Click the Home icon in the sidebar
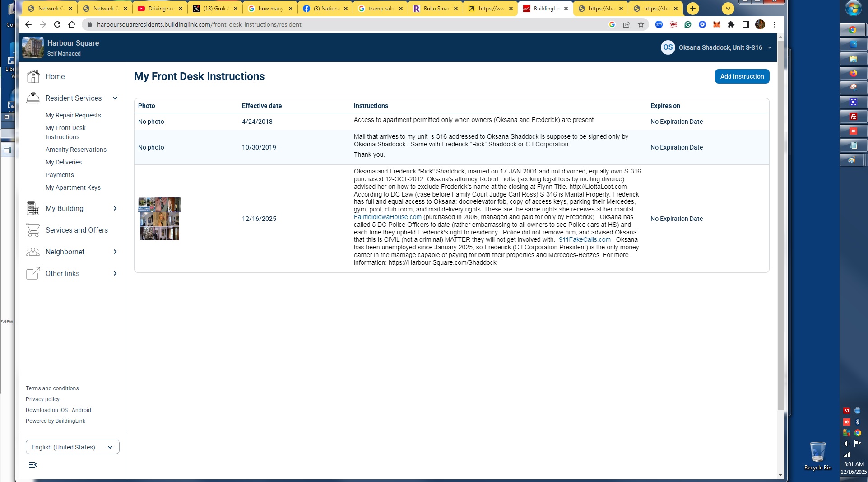The height and width of the screenshot is (482, 868). click(33, 77)
